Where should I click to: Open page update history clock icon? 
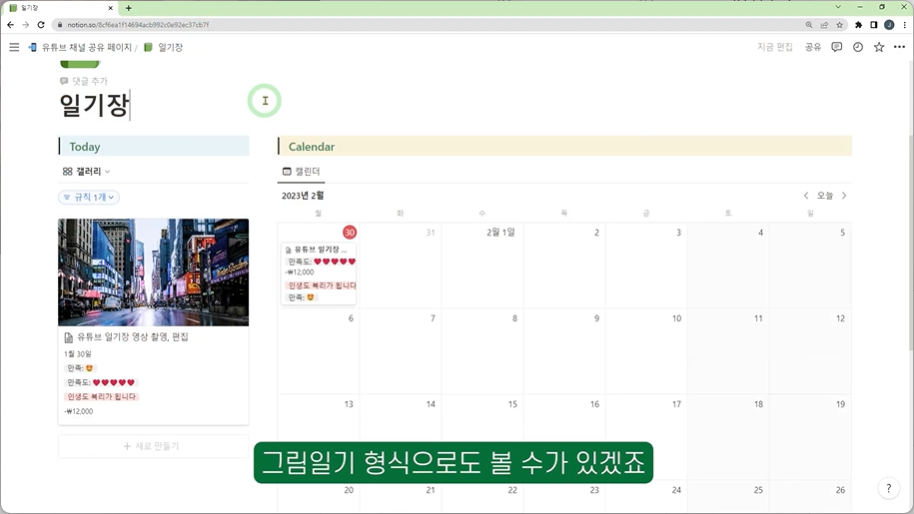click(857, 47)
